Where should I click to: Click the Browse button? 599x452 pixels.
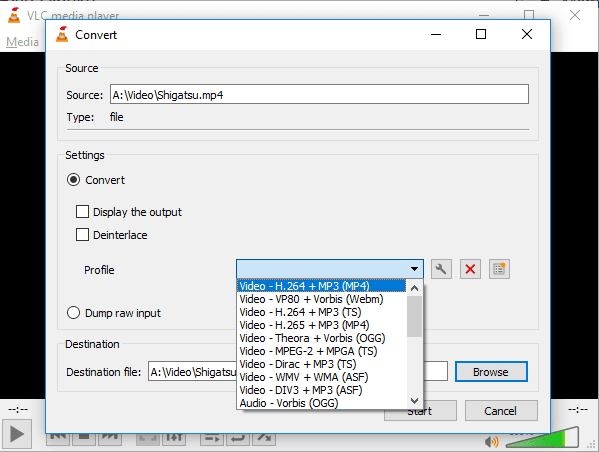pyautogui.click(x=491, y=372)
